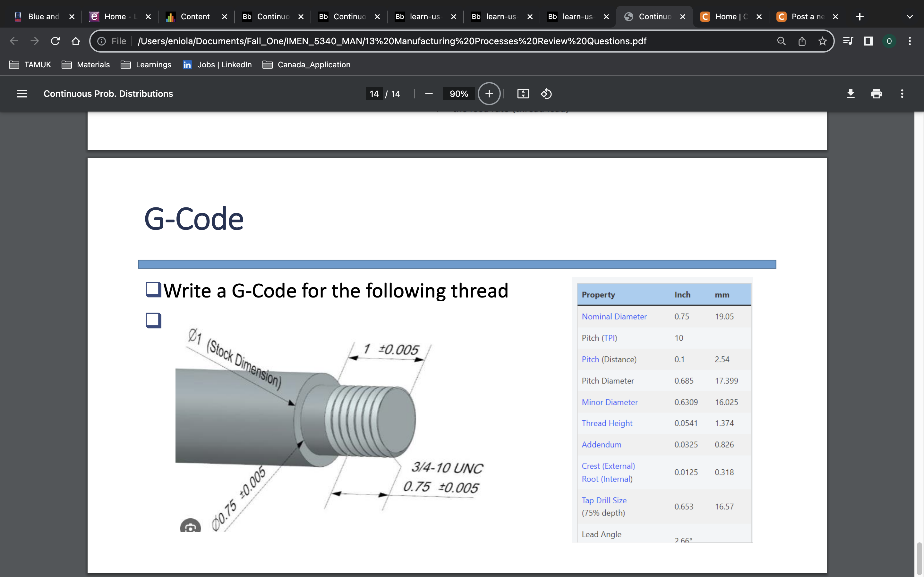The image size is (924, 577).
Task: Open the Chrome three-dot browser menu
Action: [x=910, y=41]
